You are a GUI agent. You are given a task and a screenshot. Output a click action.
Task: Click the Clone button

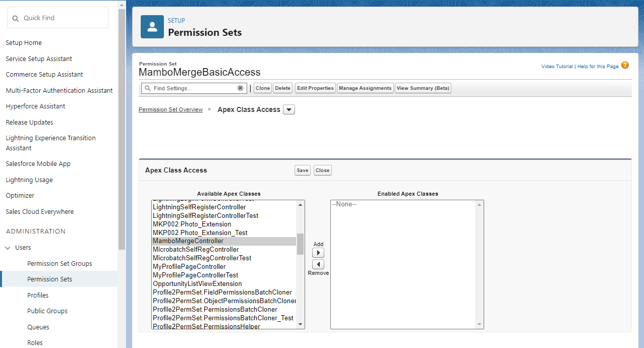[262, 88]
